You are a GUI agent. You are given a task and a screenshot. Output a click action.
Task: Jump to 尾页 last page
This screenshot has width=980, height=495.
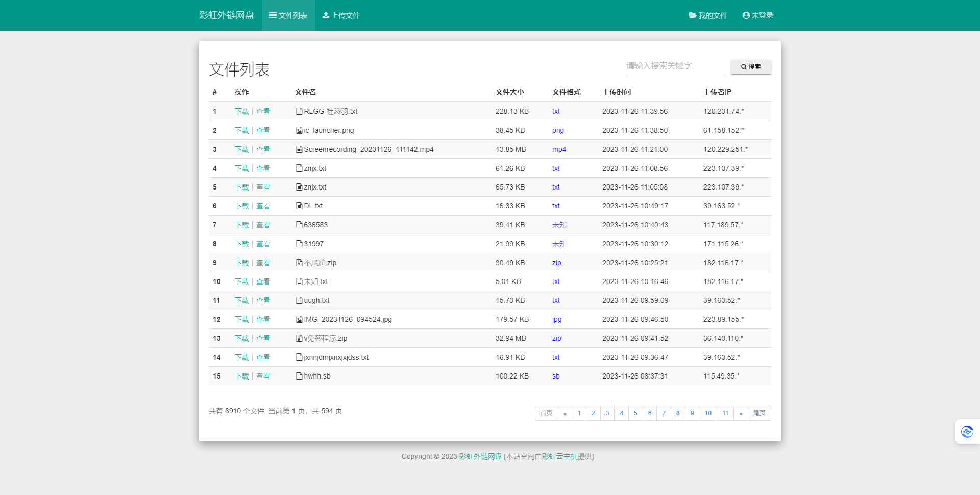[x=759, y=413]
